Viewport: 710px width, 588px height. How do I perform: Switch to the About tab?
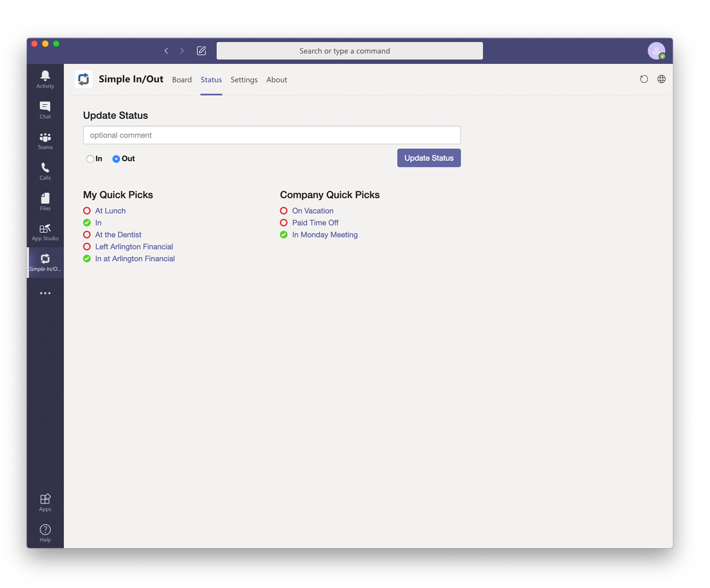(x=277, y=80)
